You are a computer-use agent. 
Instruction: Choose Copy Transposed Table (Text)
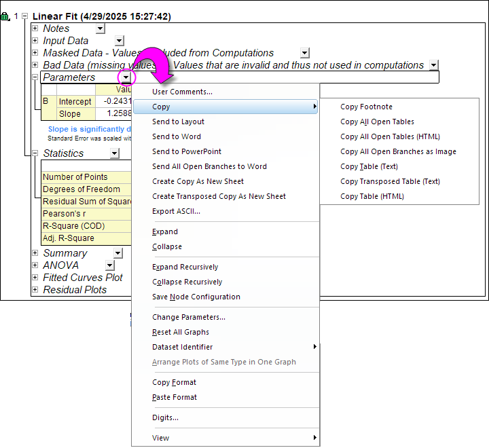coord(390,181)
